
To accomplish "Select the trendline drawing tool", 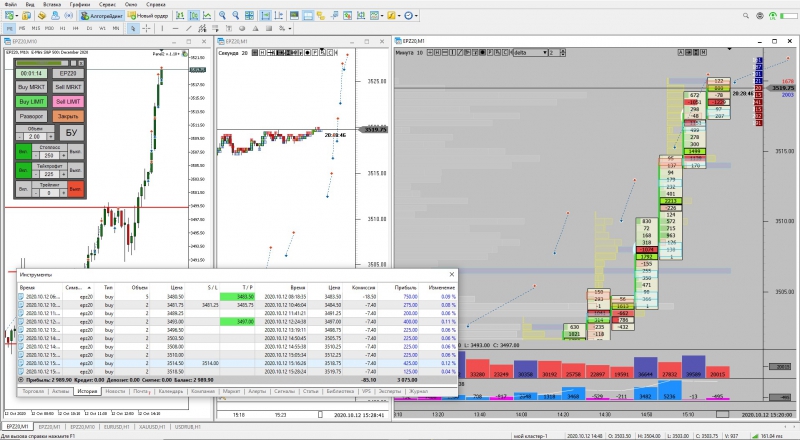I will (189, 29).
